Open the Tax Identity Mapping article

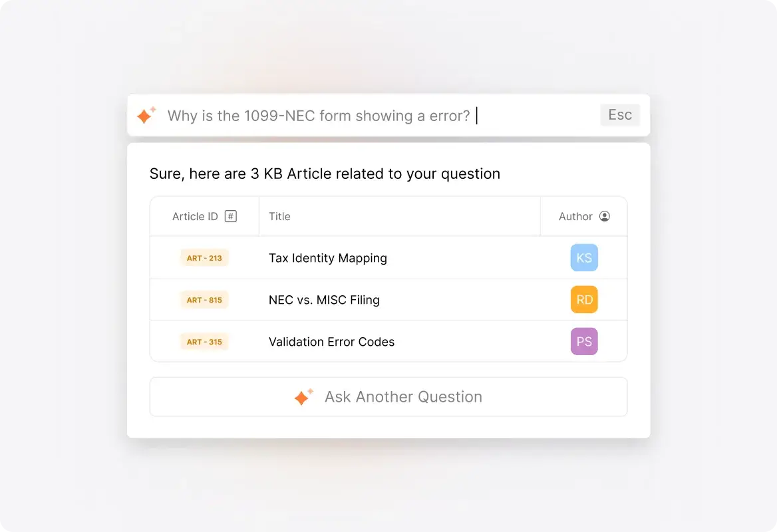click(327, 258)
